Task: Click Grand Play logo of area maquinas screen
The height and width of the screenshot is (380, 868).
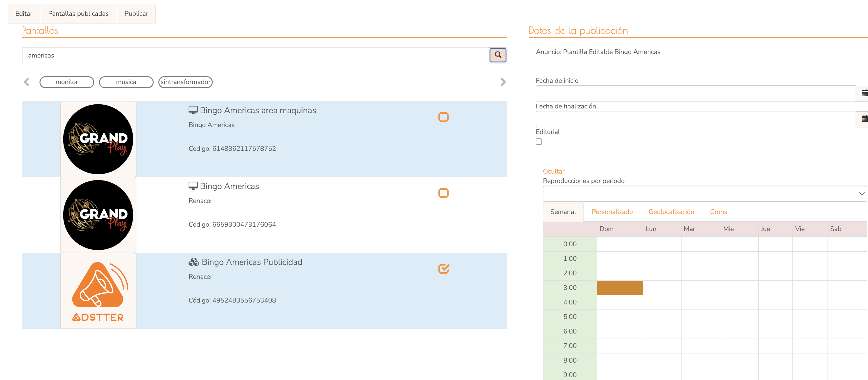Action: point(98,139)
